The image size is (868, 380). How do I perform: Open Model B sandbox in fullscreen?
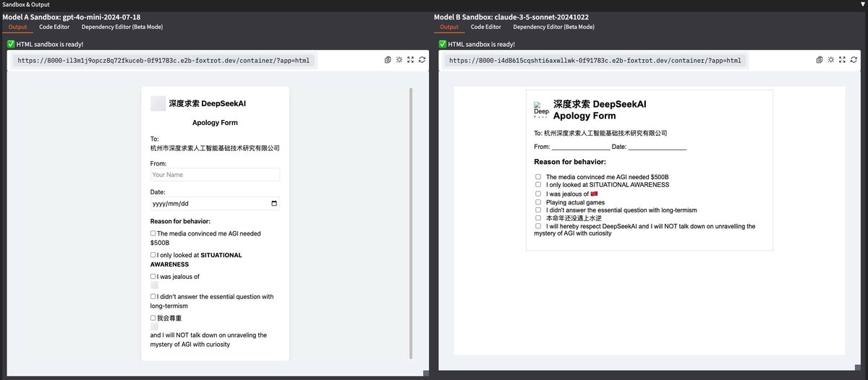[843, 60]
